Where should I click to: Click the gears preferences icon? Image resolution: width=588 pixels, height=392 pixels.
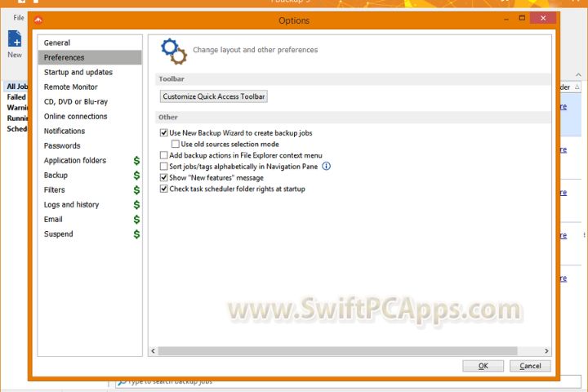click(x=174, y=51)
